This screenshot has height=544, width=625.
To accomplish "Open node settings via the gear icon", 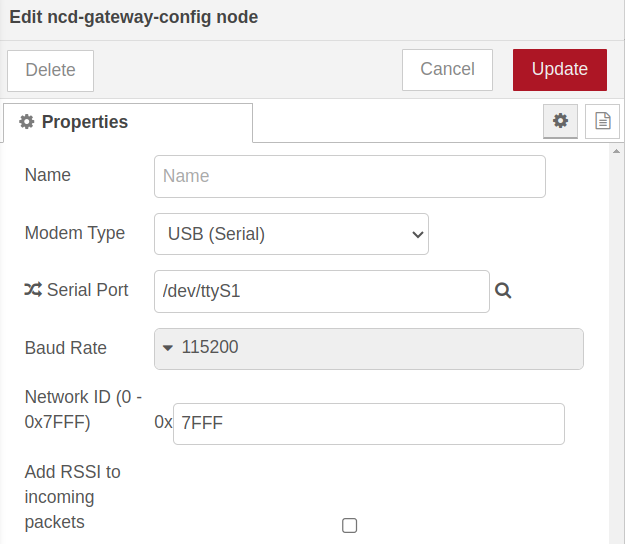I will [x=560, y=121].
